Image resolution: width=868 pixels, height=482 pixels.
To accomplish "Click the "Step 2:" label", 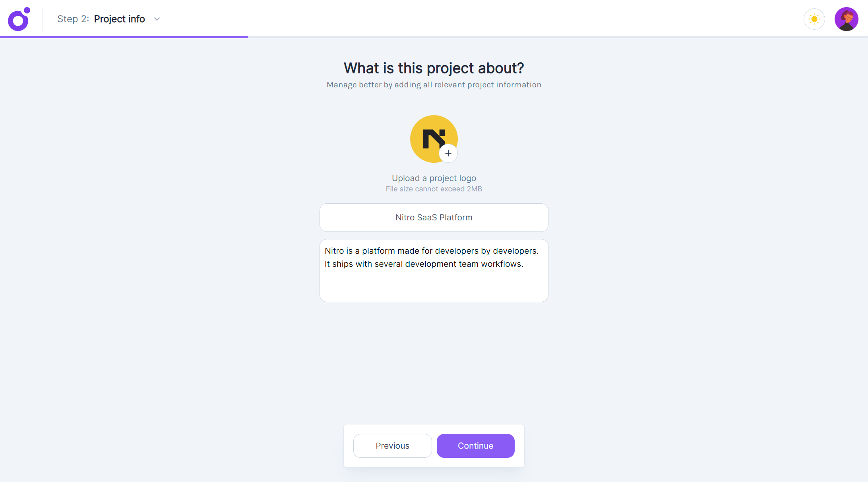I will pyautogui.click(x=73, y=19).
